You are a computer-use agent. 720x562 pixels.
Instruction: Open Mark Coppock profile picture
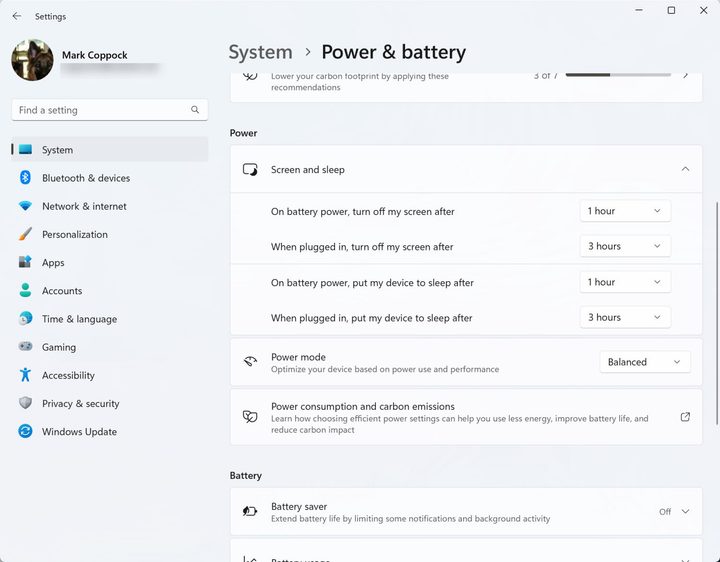tap(33, 60)
